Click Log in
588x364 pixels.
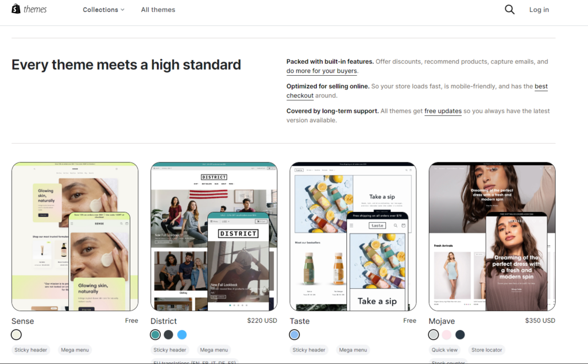(x=539, y=9)
